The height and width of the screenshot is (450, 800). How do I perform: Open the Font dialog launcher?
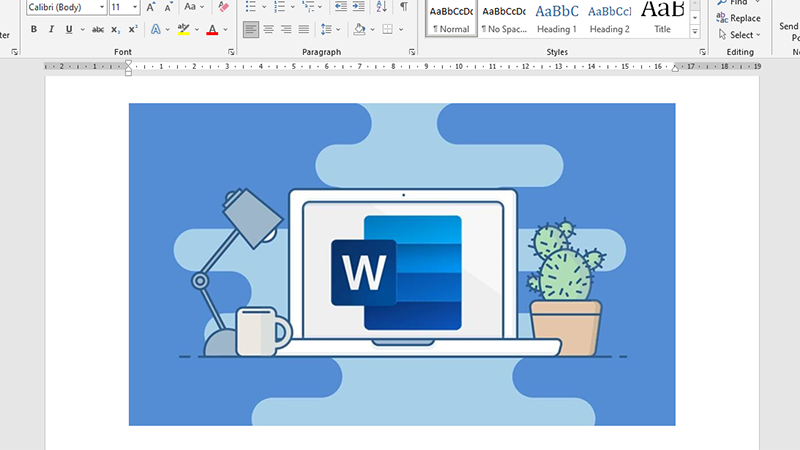(231, 52)
